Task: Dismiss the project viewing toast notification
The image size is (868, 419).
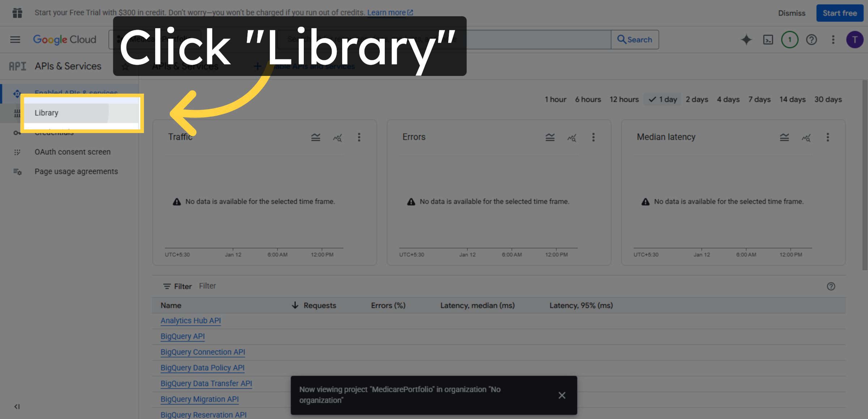Action: pos(562,395)
